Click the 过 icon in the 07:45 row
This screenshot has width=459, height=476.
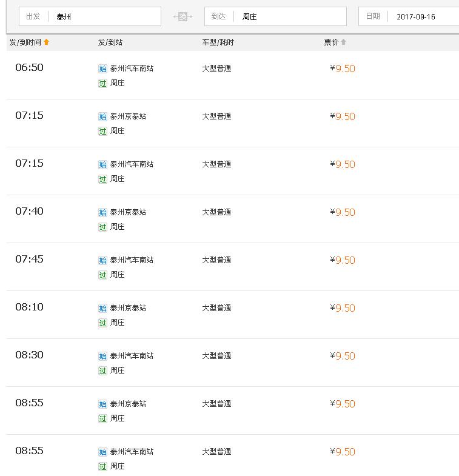(102, 275)
